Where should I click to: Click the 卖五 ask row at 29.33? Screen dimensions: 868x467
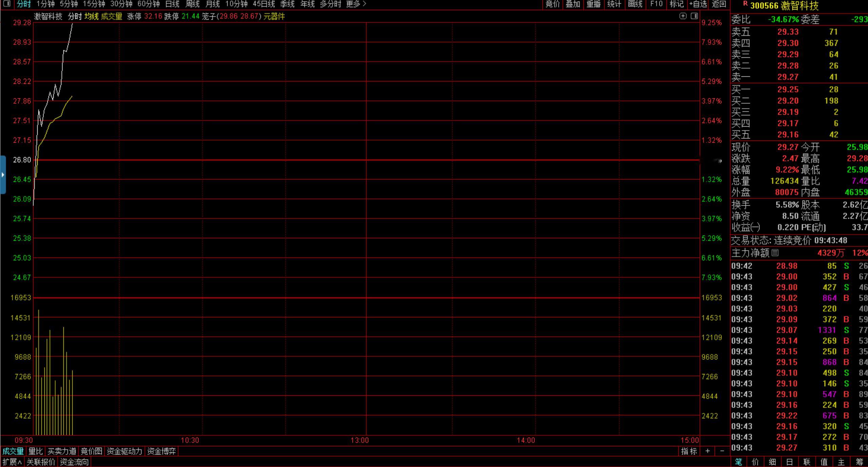pyautogui.click(x=799, y=32)
